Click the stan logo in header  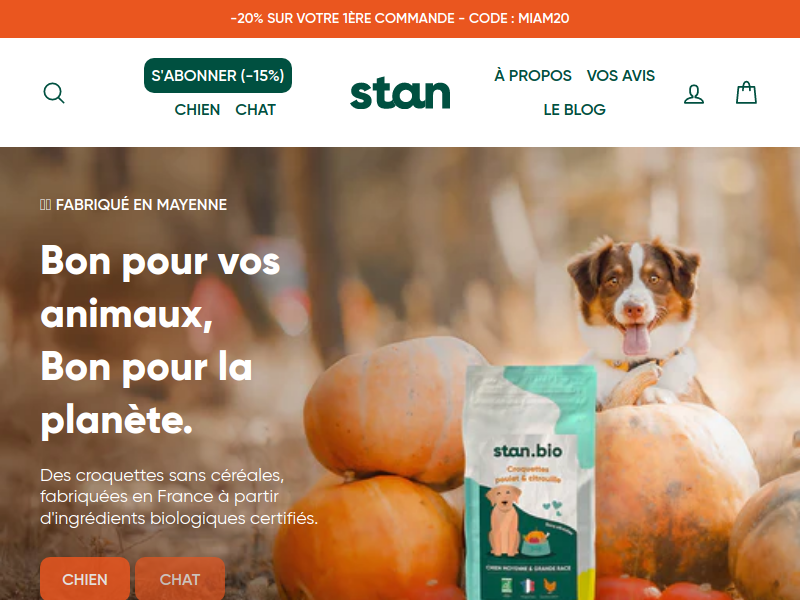400,94
